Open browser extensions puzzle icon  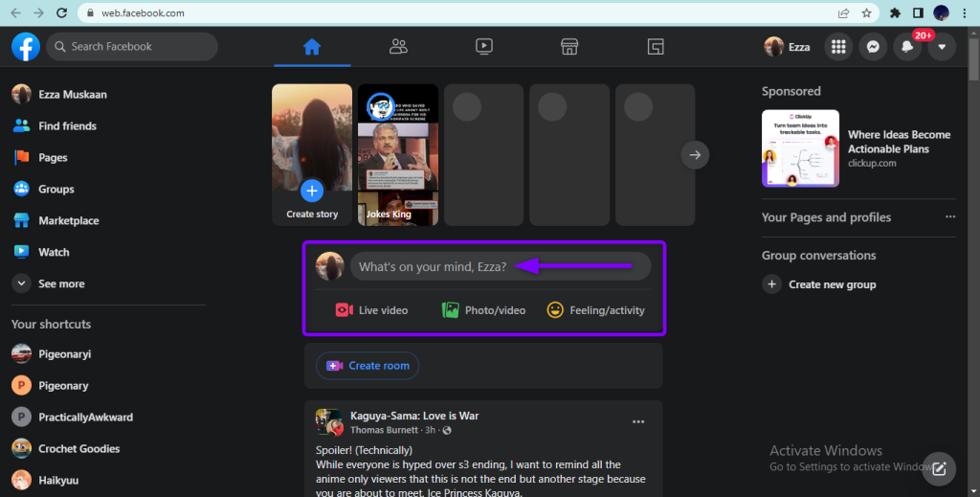tap(895, 13)
